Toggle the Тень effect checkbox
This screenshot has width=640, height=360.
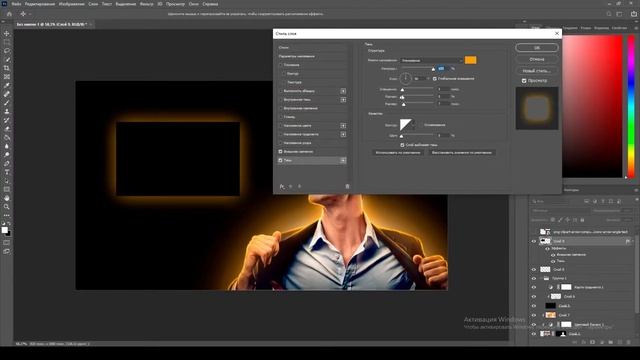coord(280,160)
